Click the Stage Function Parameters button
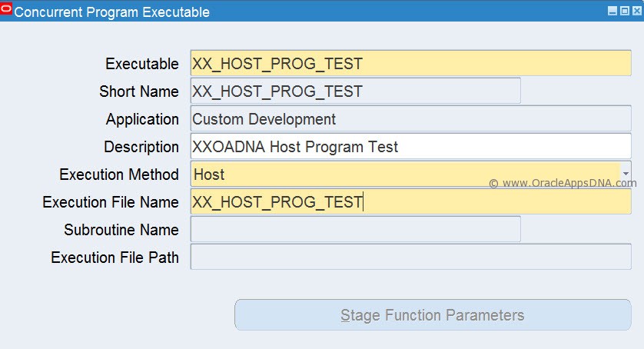 (433, 315)
